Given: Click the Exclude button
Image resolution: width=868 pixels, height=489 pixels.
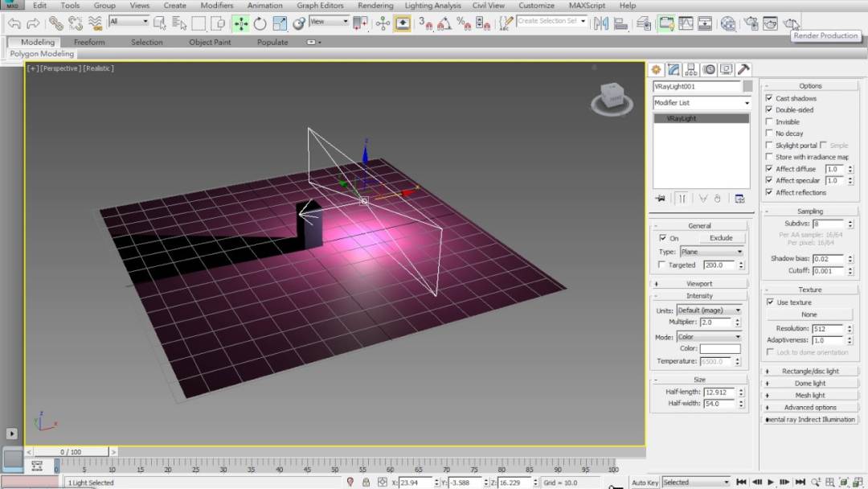Looking at the screenshot, I should tap(721, 238).
